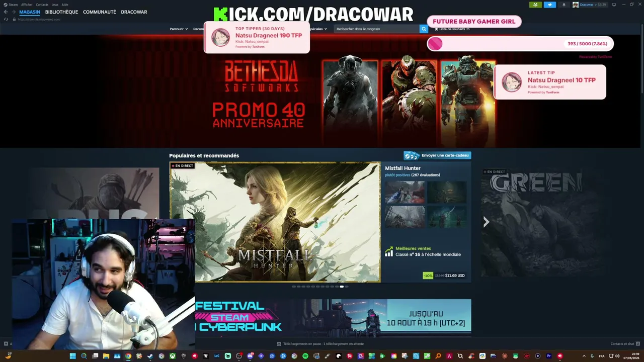Click the store URL address bar
The image size is (644, 362).
coord(39,19)
